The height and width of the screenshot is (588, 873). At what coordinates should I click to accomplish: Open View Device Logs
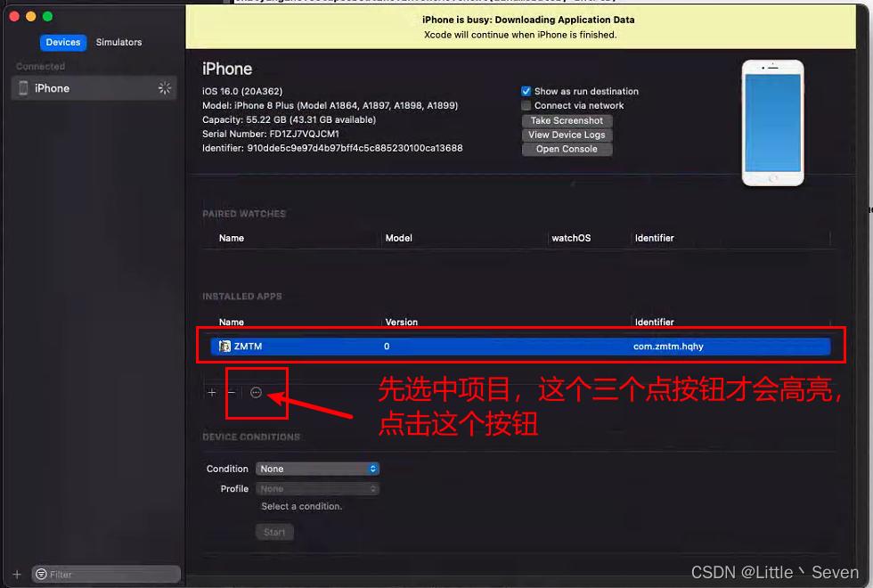tap(567, 135)
